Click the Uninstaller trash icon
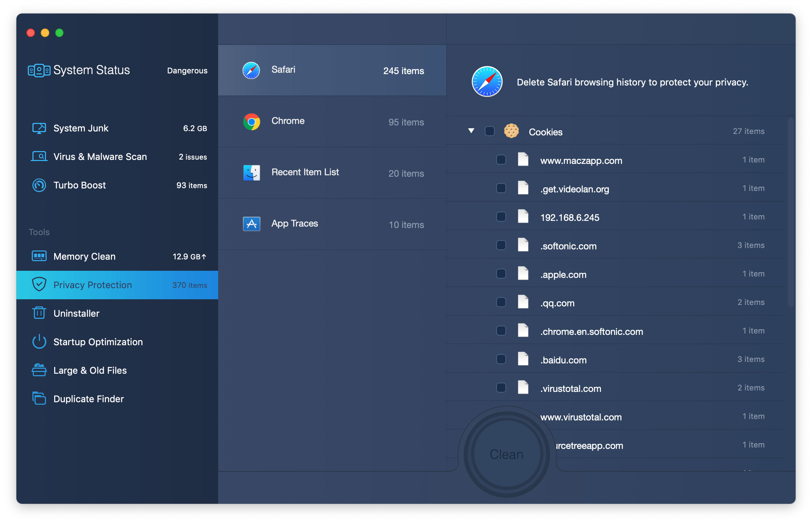Screen dimensions: 812x523 click(x=39, y=313)
